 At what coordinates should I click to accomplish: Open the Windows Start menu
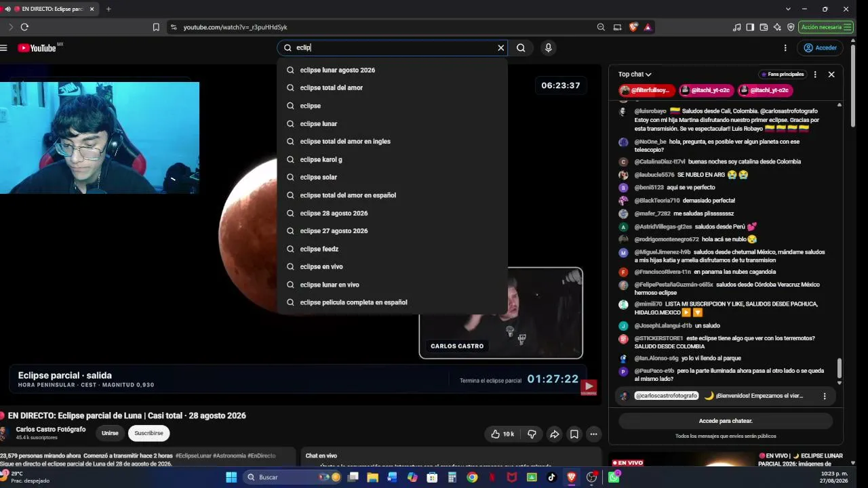231,477
